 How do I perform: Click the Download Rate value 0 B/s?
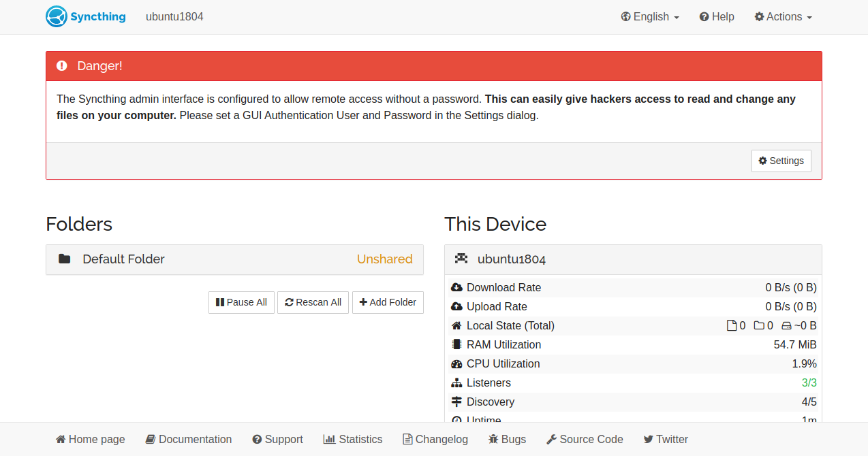tap(791, 288)
